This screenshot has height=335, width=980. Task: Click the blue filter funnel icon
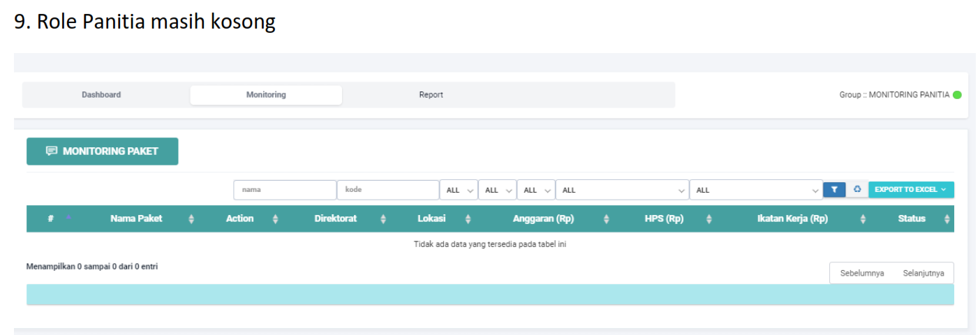point(834,189)
